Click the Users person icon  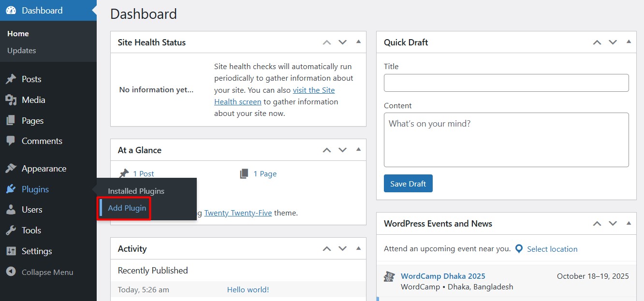coord(11,210)
